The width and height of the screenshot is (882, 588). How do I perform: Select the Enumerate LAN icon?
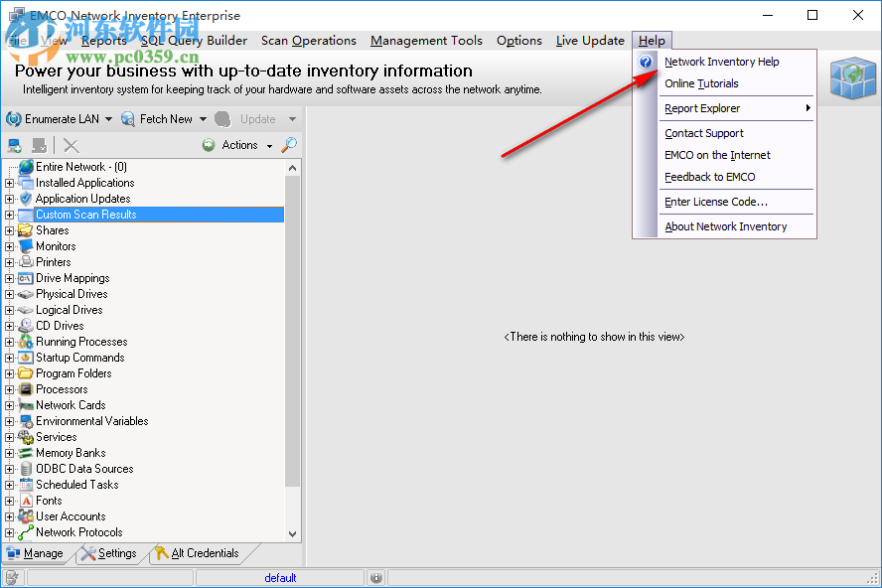[14, 119]
